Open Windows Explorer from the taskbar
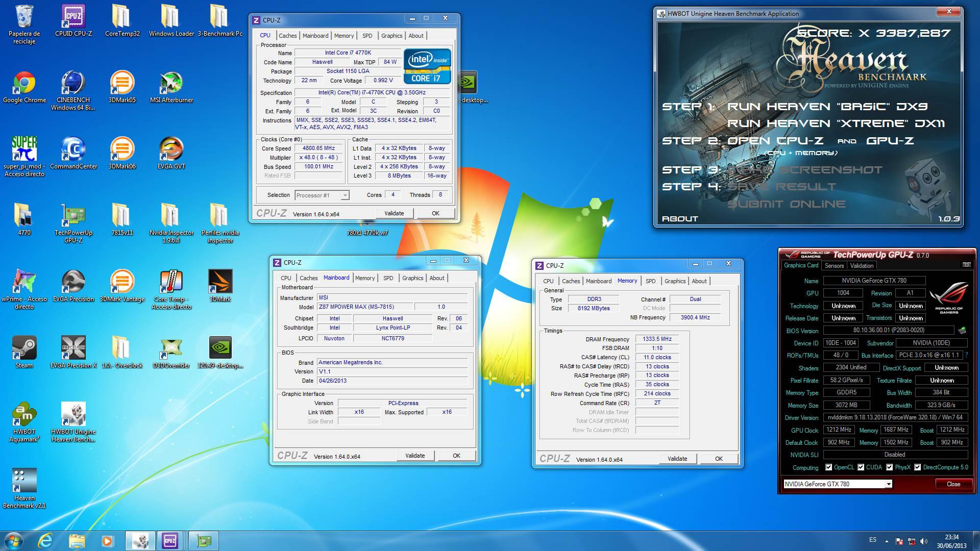The height and width of the screenshot is (551, 980). coord(77,540)
